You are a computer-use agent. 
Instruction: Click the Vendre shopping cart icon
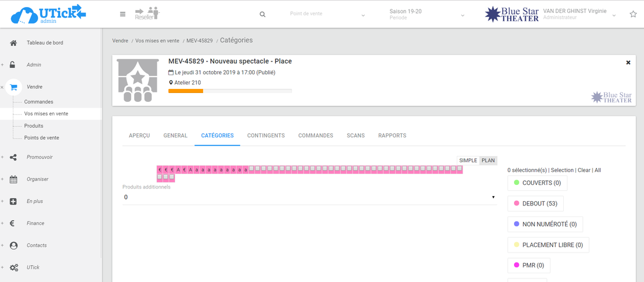(13, 87)
